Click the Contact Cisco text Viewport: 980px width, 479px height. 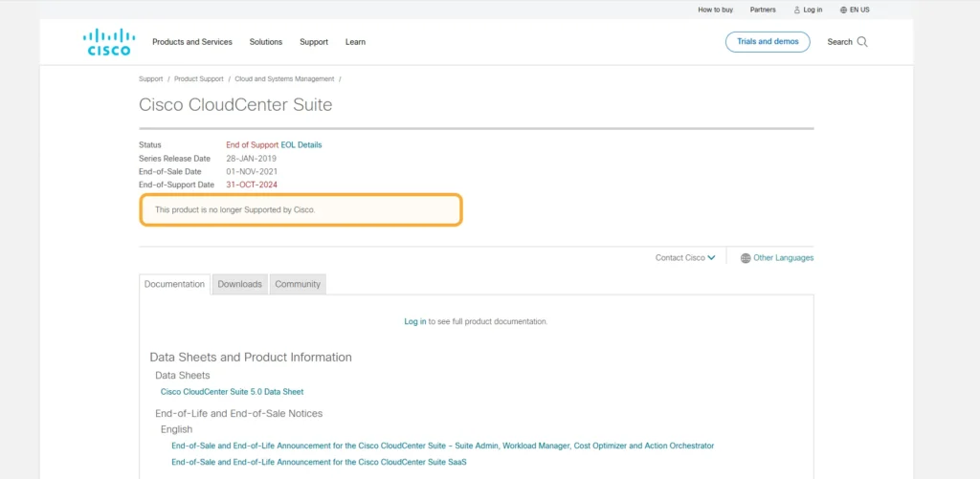pos(680,258)
